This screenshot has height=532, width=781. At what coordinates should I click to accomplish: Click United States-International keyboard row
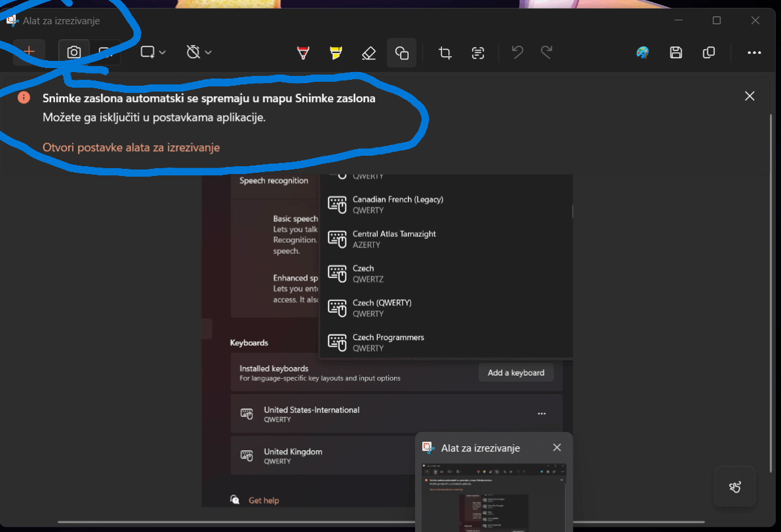(397, 414)
